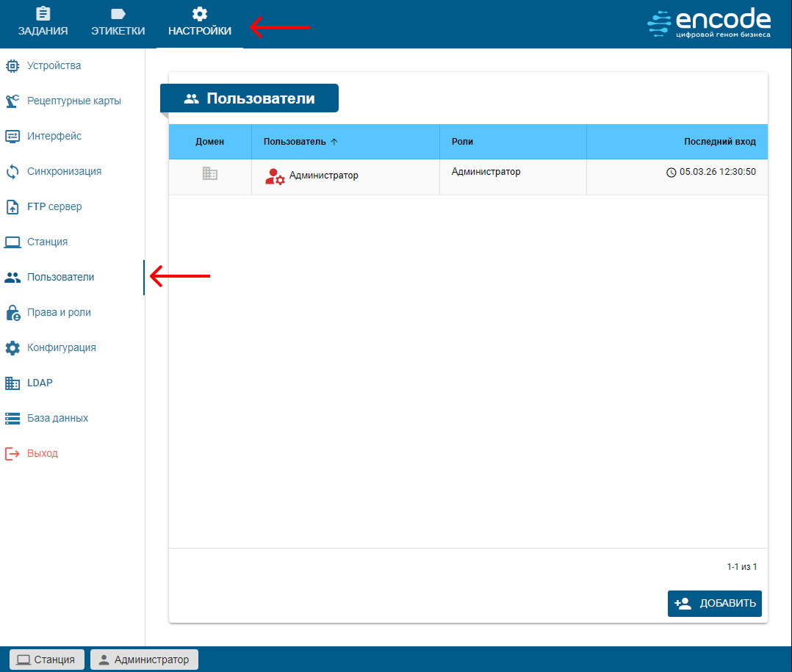The width and height of the screenshot is (792, 672).
Task: Click the padlock icon for Права и роли
Action: pyautogui.click(x=12, y=313)
